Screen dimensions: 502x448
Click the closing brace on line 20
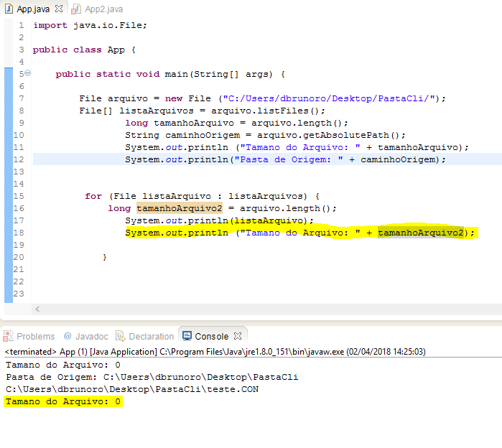point(105,257)
